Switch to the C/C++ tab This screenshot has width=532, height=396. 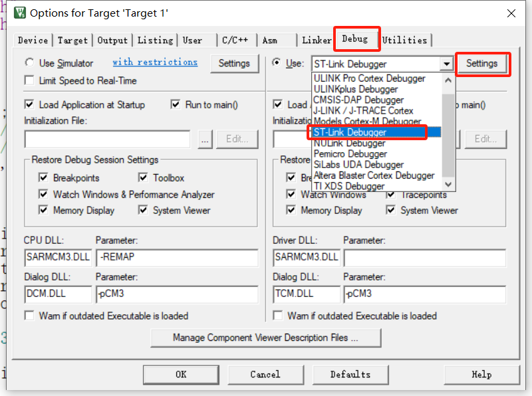[237, 41]
